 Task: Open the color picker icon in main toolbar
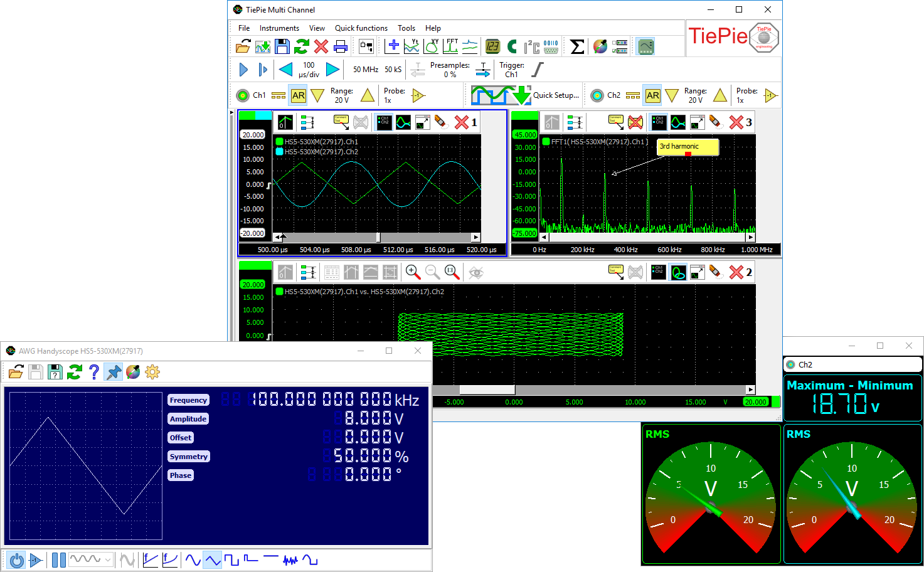tap(600, 46)
